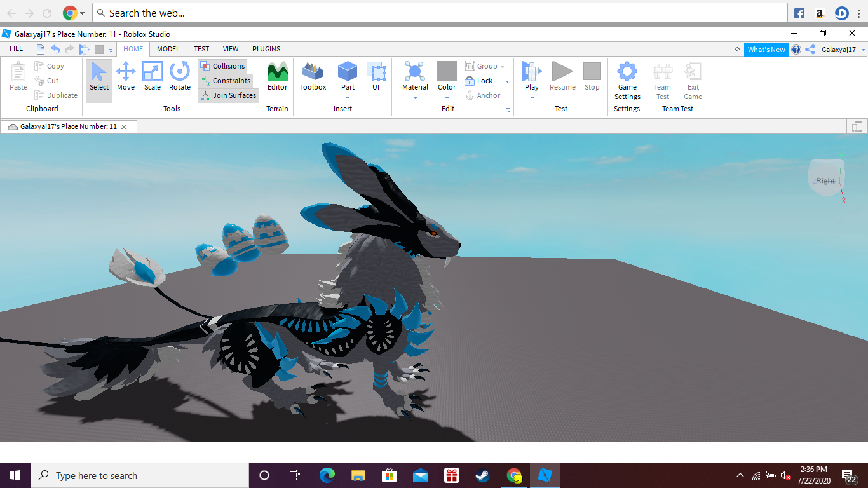Open the Help question mark icon
868x488 pixels.
pos(796,50)
